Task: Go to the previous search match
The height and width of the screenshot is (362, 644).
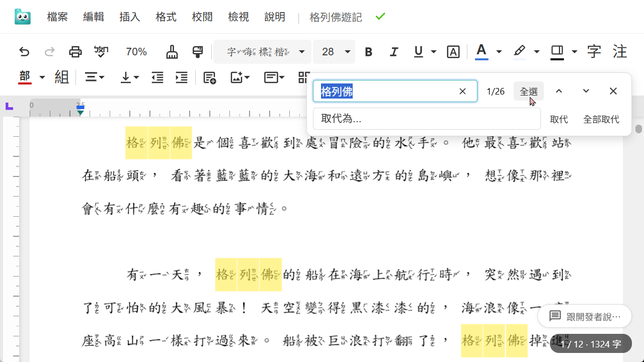Action: [559, 91]
